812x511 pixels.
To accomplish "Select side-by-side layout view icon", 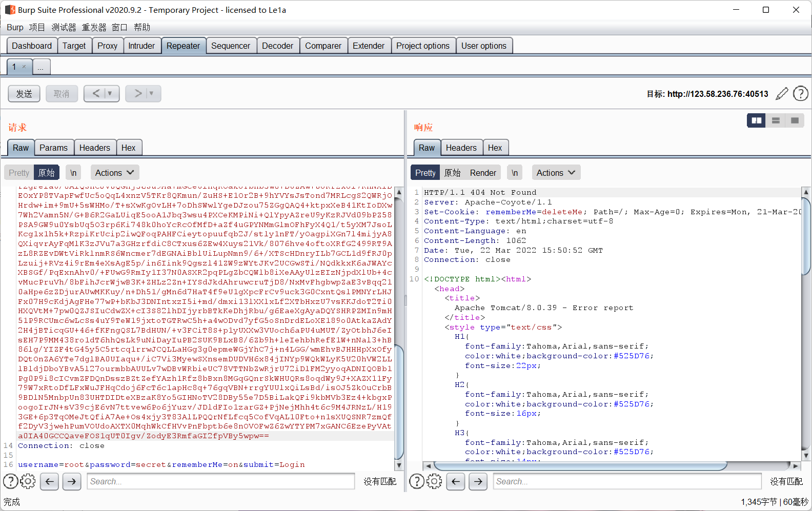I will click(x=756, y=120).
